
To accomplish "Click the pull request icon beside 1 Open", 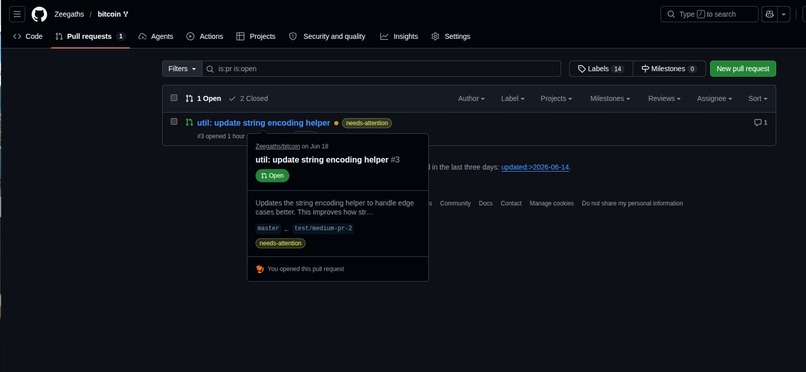I will [x=189, y=99].
